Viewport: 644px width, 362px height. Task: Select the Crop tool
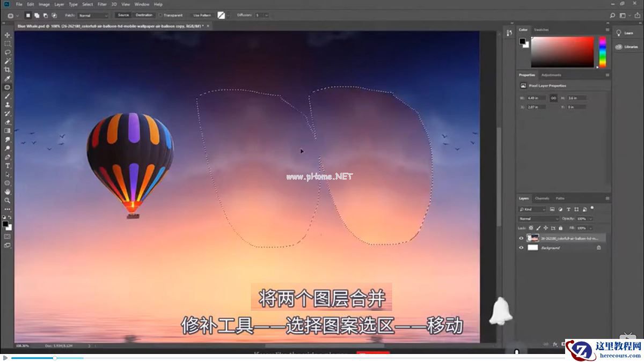pyautogui.click(x=7, y=70)
